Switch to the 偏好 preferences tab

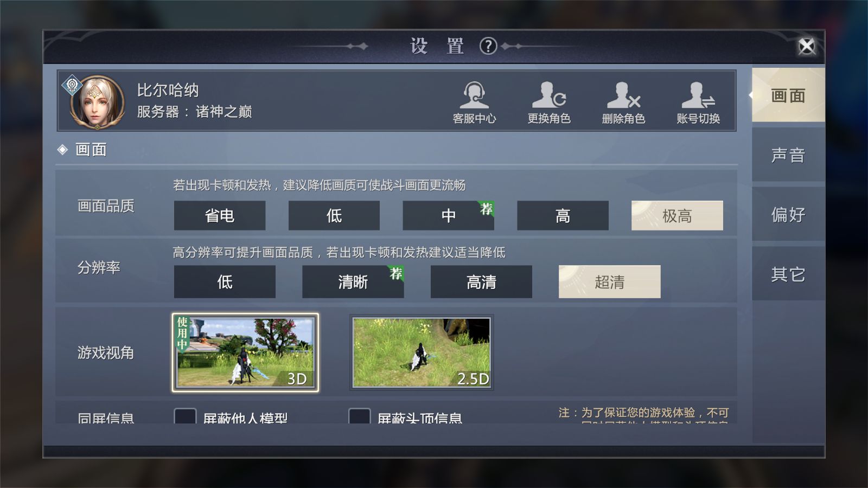click(x=788, y=216)
